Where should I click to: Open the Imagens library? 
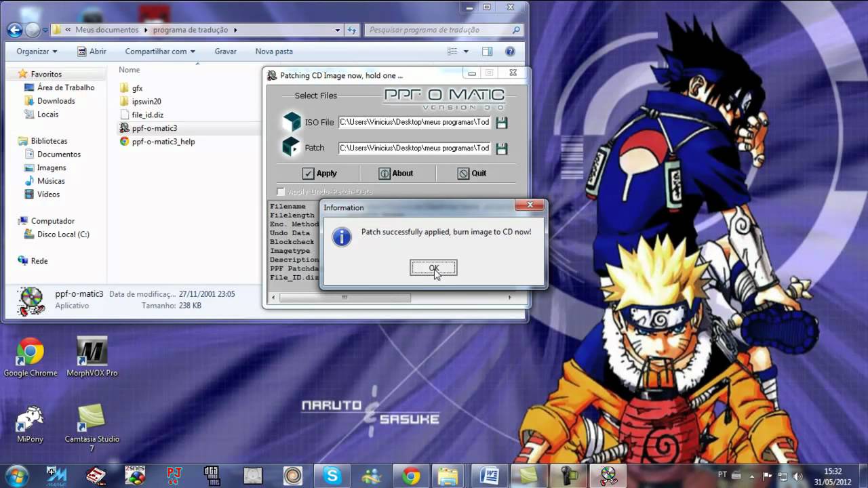pos(52,167)
